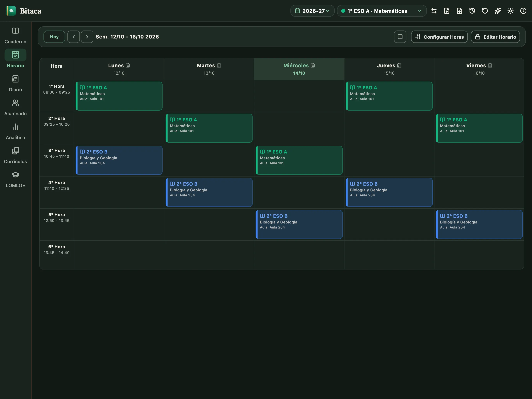Click the swap arrows icon in header
The image size is (532, 399).
(x=434, y=11)
